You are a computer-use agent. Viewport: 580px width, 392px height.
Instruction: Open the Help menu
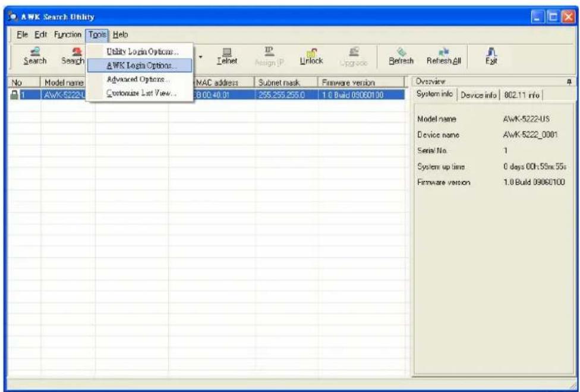tap(120, 35)
